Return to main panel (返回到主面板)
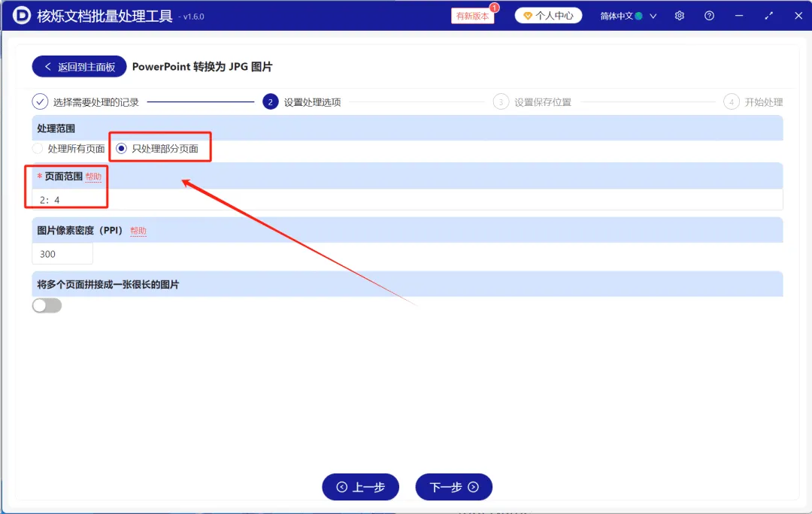 (79, 67)
